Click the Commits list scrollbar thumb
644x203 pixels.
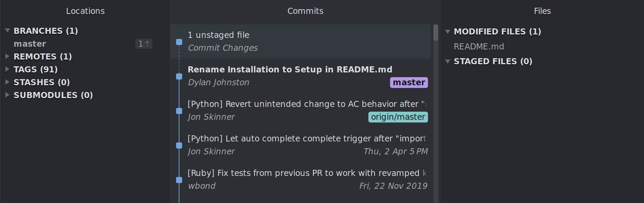point(436,32)
